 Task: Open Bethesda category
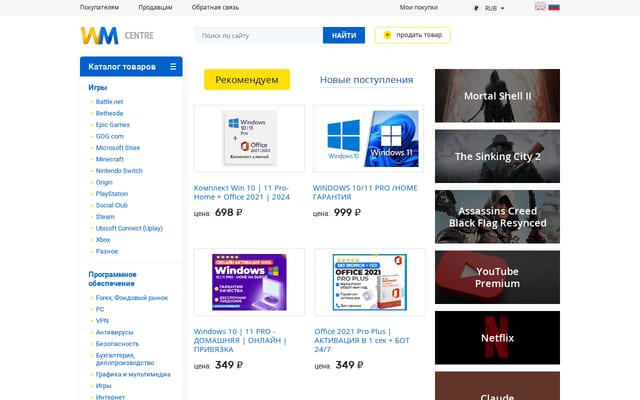click(x=109, y=113)
